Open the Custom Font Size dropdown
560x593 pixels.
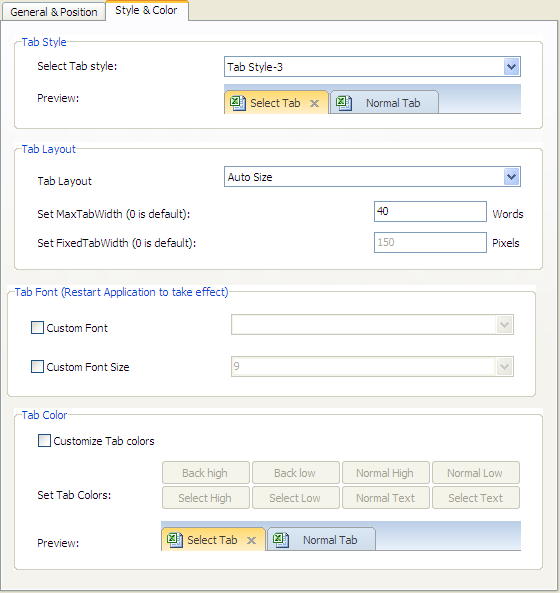tap(504, 366)
